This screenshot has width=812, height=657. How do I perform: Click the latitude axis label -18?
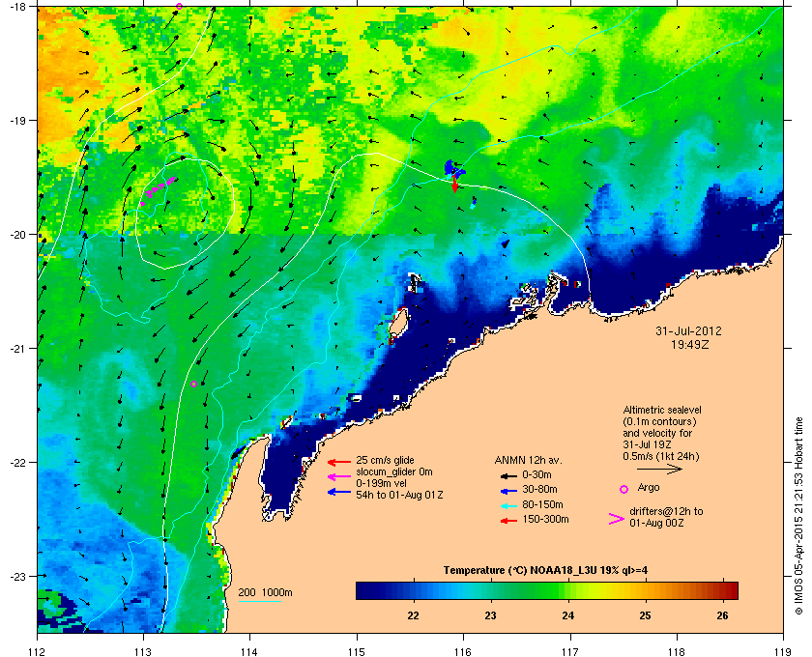click(17, 6)
